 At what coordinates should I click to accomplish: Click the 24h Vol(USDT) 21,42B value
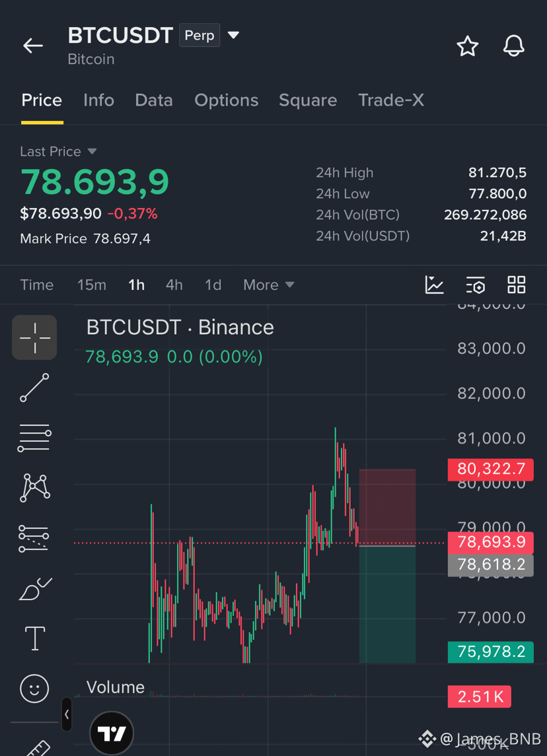tap(503, 236)
